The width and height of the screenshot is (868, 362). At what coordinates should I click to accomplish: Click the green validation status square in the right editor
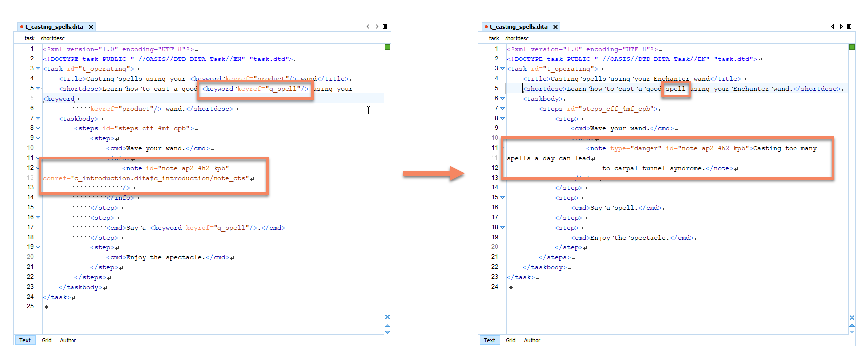point(852,47)
